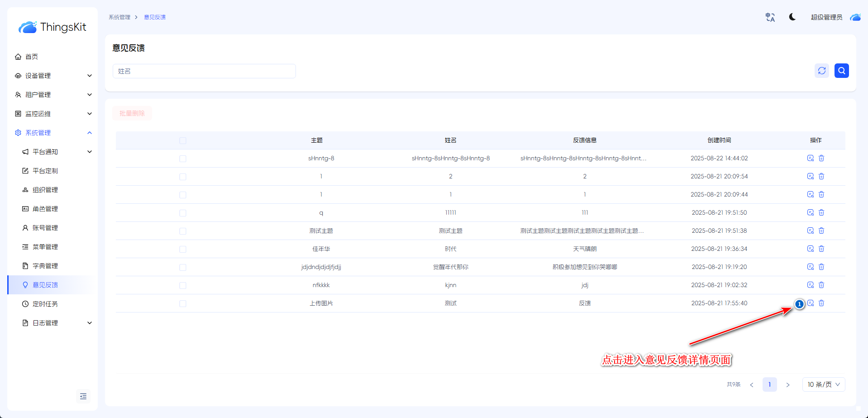Delete the nfkkkk feedback row
This screenshot has height=418, width=868.
click(x=821, y=285)
